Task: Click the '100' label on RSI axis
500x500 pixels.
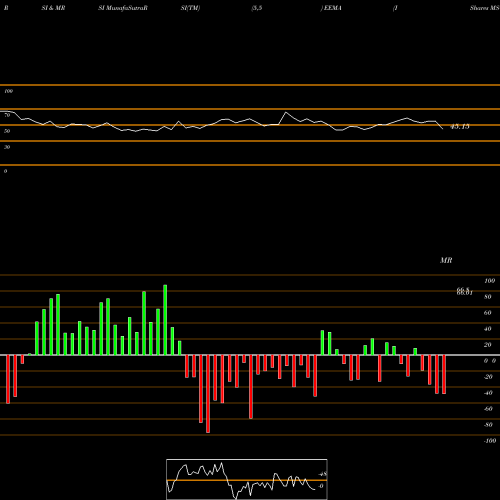Action: coord(8,91)
